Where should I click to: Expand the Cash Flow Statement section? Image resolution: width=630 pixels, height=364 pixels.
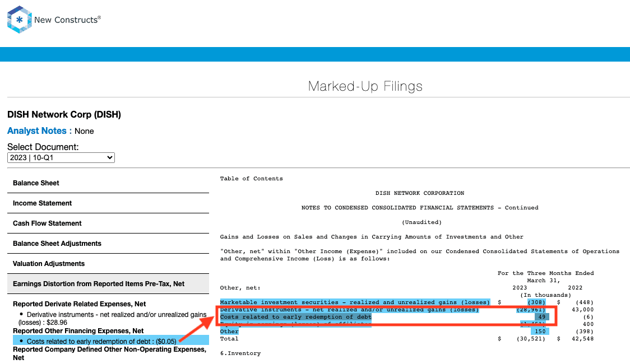click(108, 223)
